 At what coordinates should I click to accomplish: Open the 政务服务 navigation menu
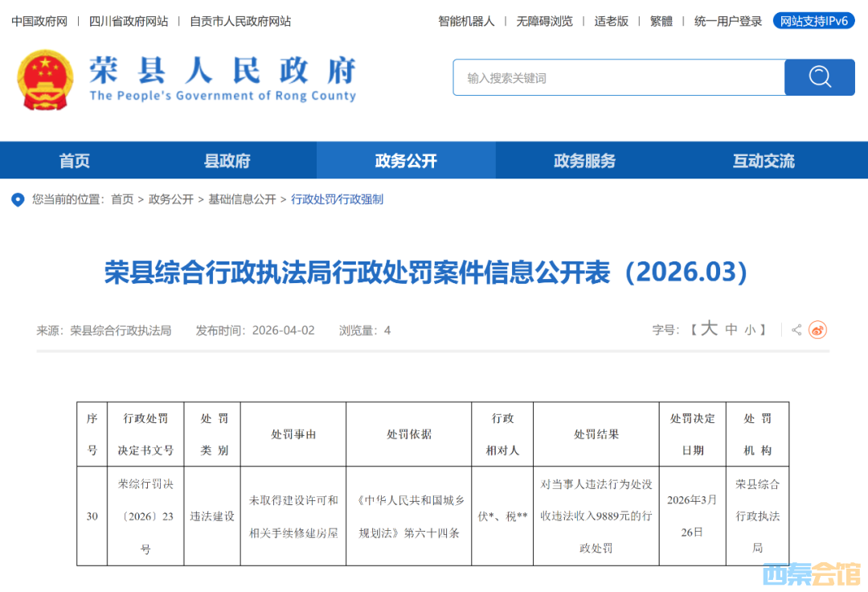tap(584, 161)
